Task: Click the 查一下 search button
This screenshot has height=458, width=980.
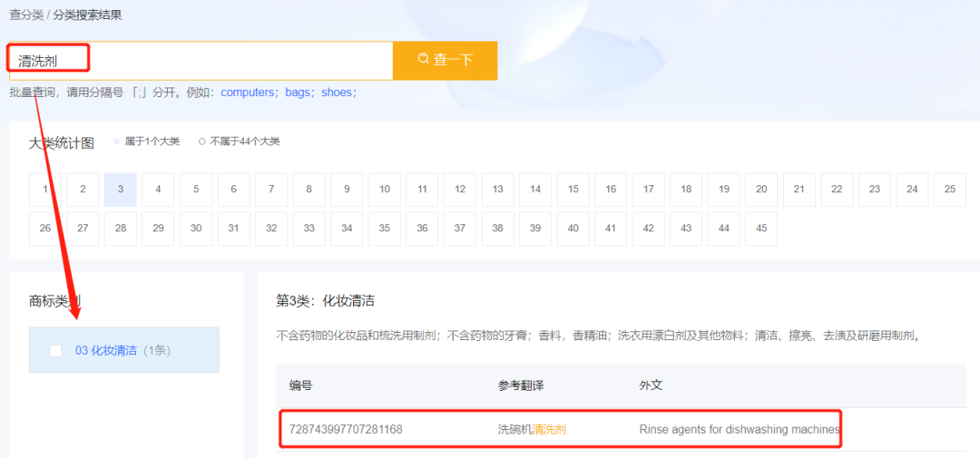Action: coord(445,61)
